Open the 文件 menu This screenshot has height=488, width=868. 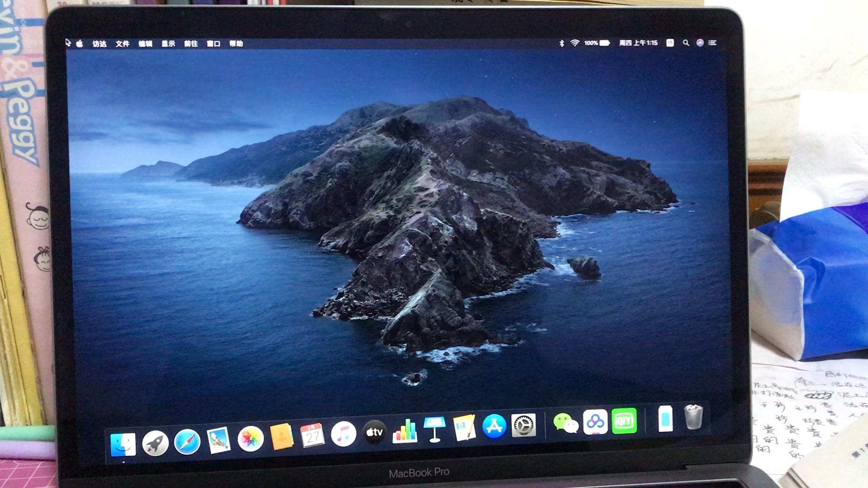pos(122,44)
